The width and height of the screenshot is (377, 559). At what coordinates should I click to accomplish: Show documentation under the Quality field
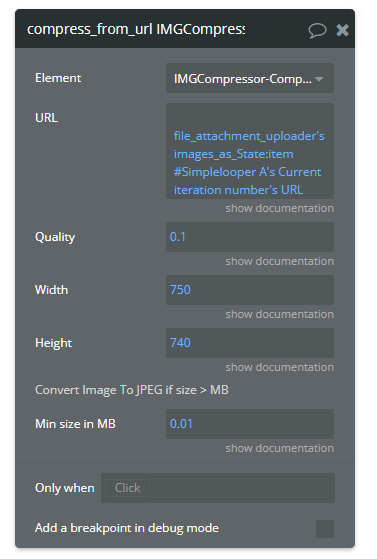(279, 261)
